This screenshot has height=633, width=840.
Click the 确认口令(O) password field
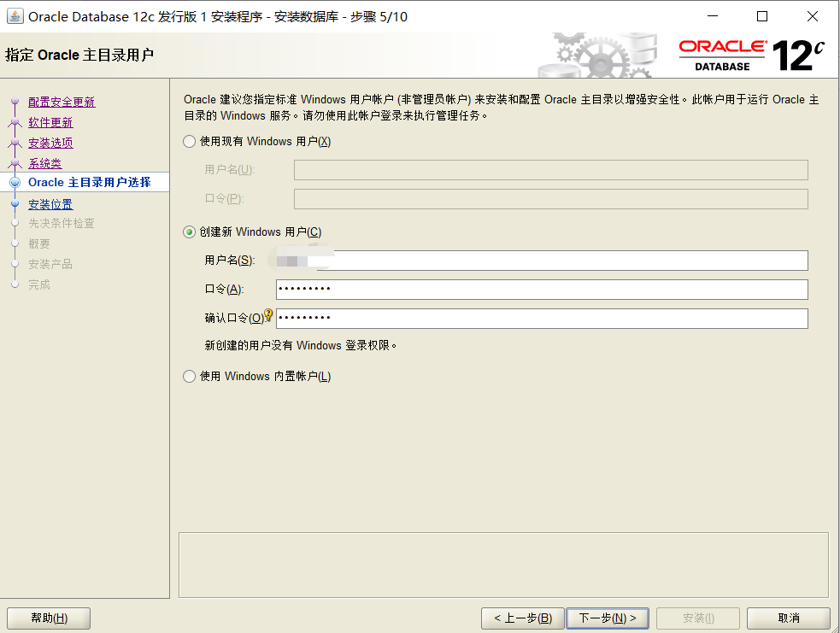click(x=542, y=319)
